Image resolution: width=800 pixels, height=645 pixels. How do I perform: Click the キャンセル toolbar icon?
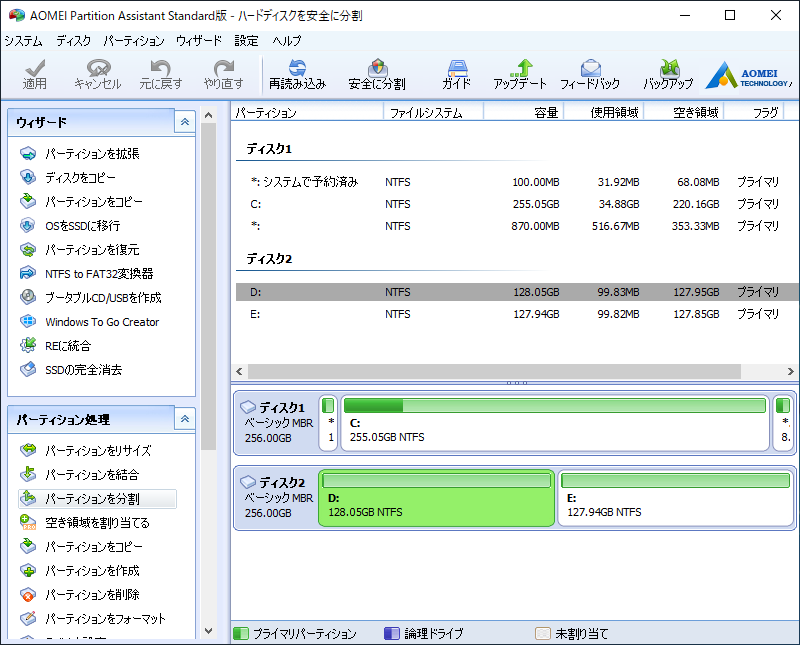tap(98, 75)
